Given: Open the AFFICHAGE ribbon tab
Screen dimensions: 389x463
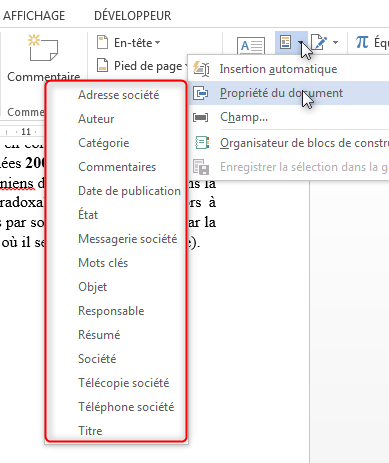Looking at the screenshot, I should point(34,16).
